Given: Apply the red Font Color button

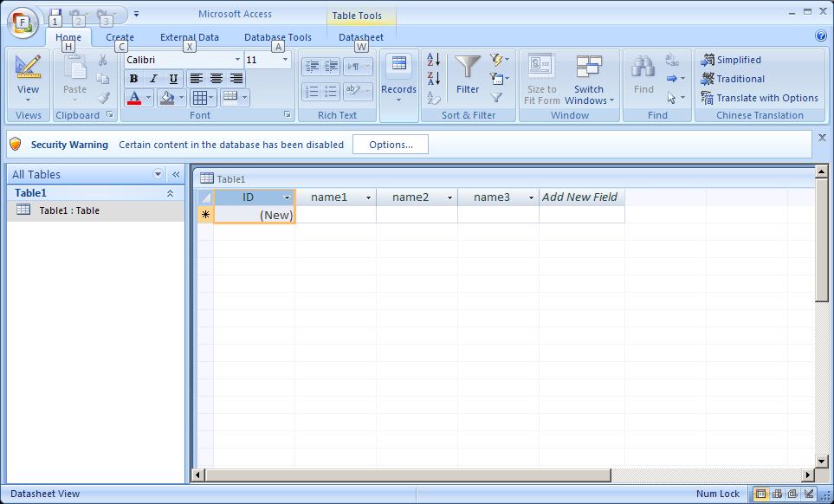Looking at the screenshot, I should 134,97.
